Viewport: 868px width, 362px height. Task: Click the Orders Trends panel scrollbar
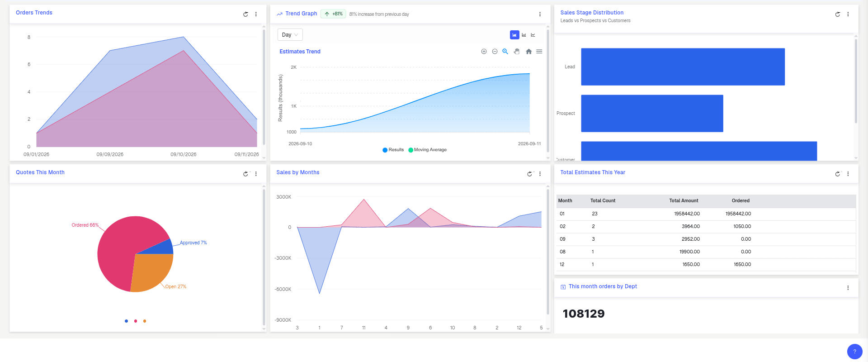pos(264,87)
